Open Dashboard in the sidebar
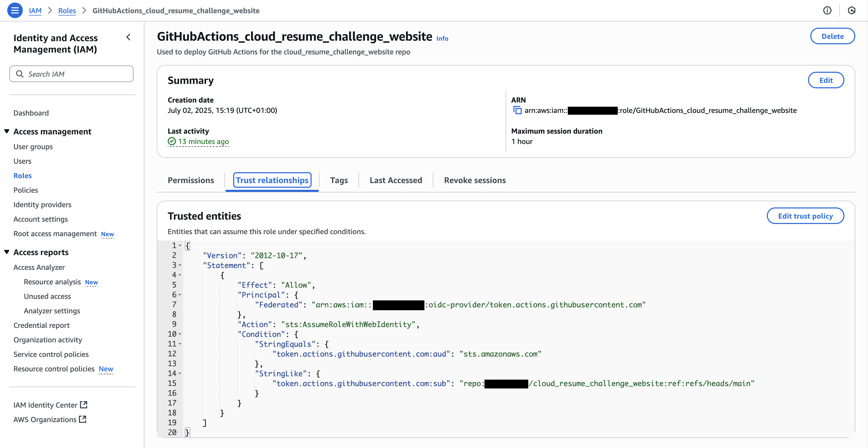The image size is (868, 448). pyautogui.click(x=31, y=113)
